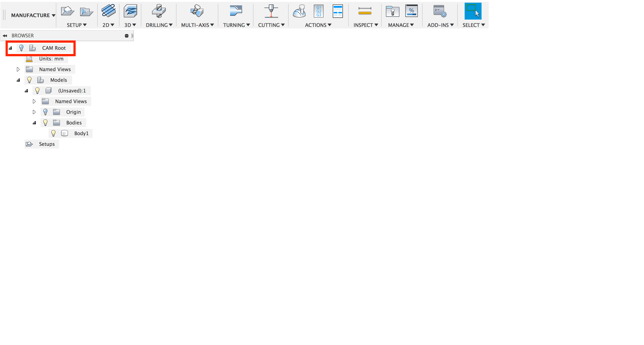Expand the top-level Named Views folder
The width and height of the screenshot is (644, 345).
18,69
